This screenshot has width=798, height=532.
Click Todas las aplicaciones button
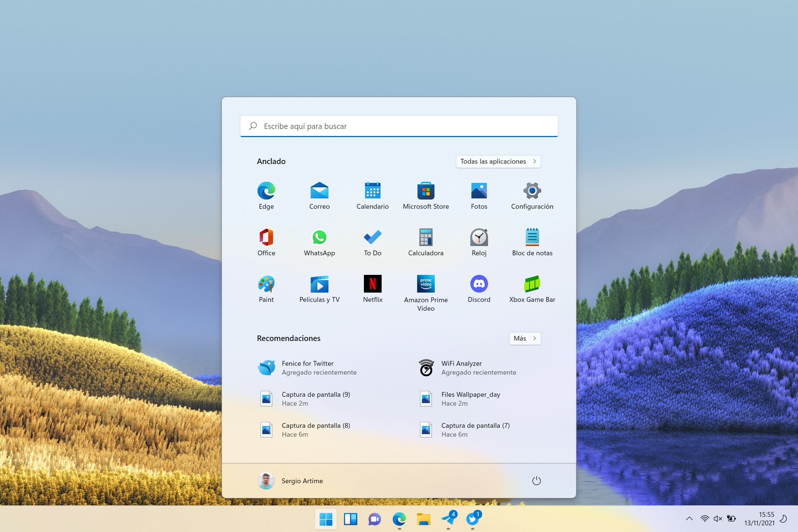(x=498, y=161)
